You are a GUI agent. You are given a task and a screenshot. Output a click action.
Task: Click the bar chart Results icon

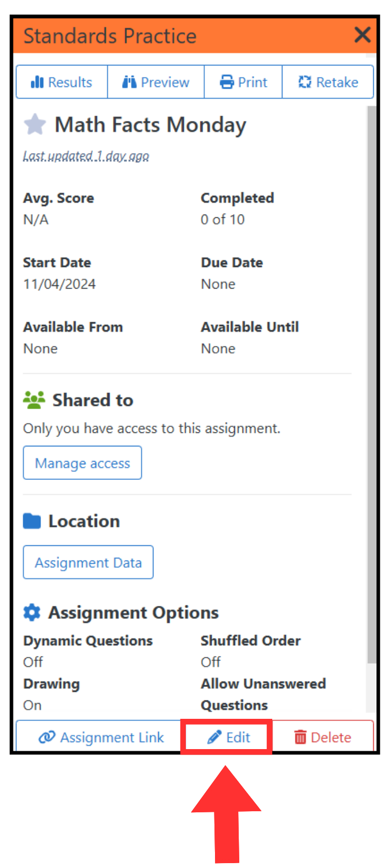(37, 82)
